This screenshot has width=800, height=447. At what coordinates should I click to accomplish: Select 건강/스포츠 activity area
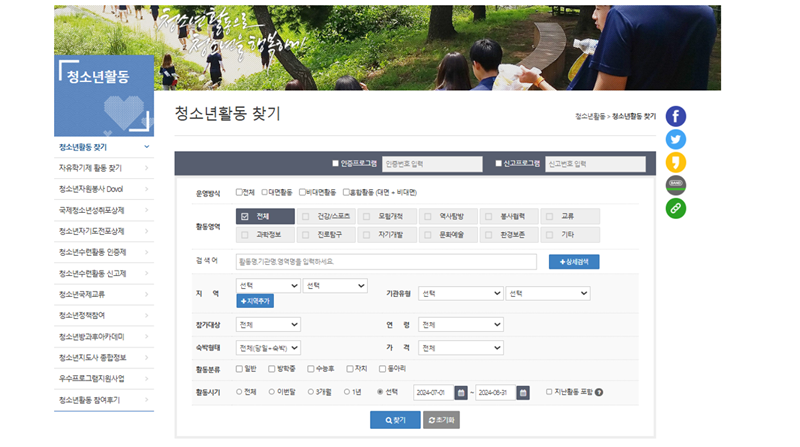[x=326, y=216]
